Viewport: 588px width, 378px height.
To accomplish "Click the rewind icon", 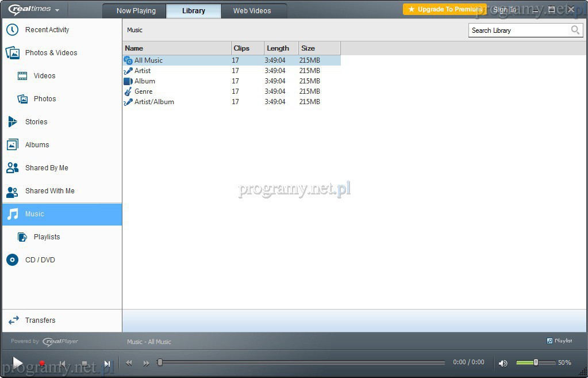I will (129, 363).
